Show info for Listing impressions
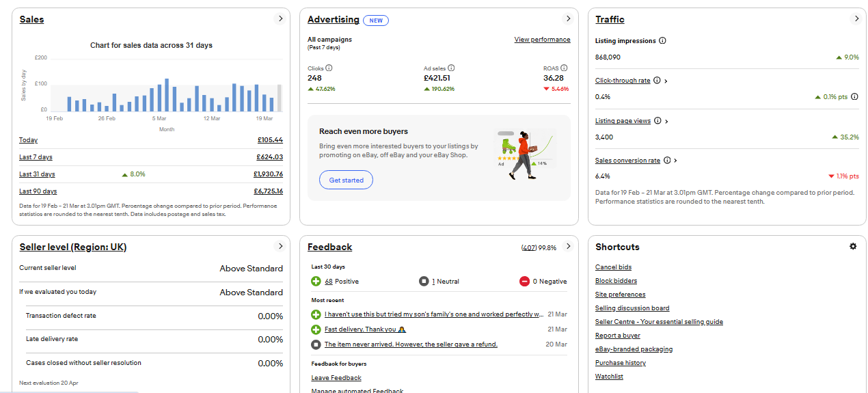 coord(662,40)
